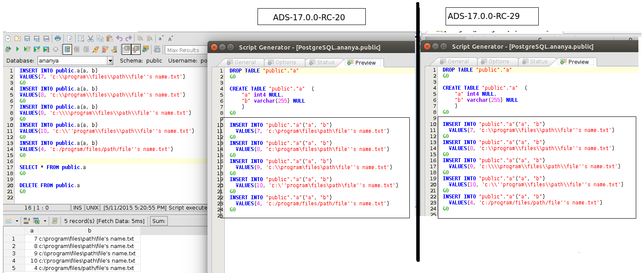
Task: Select the cell 'c:/program/files/path/file's name.txt'
Action: point(89,268)
